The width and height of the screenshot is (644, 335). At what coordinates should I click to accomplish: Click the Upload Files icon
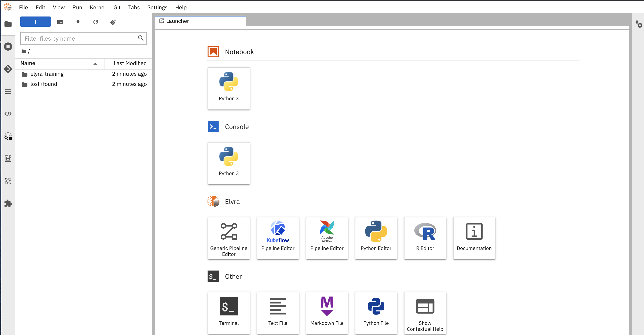click(x=78, y=22)
